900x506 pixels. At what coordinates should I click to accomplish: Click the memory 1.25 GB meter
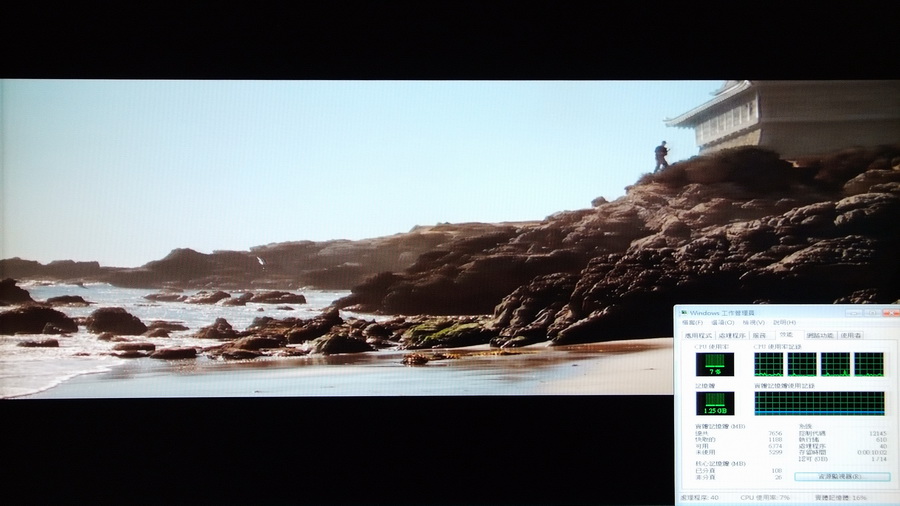click(715, 403)
